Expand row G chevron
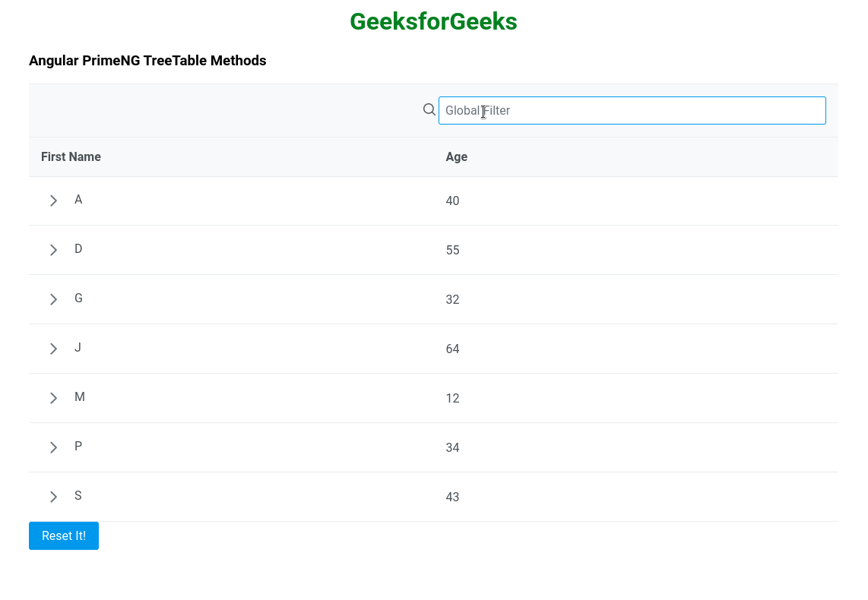The image size is (868, 600). pyautogui.click(x=53, y=299)
